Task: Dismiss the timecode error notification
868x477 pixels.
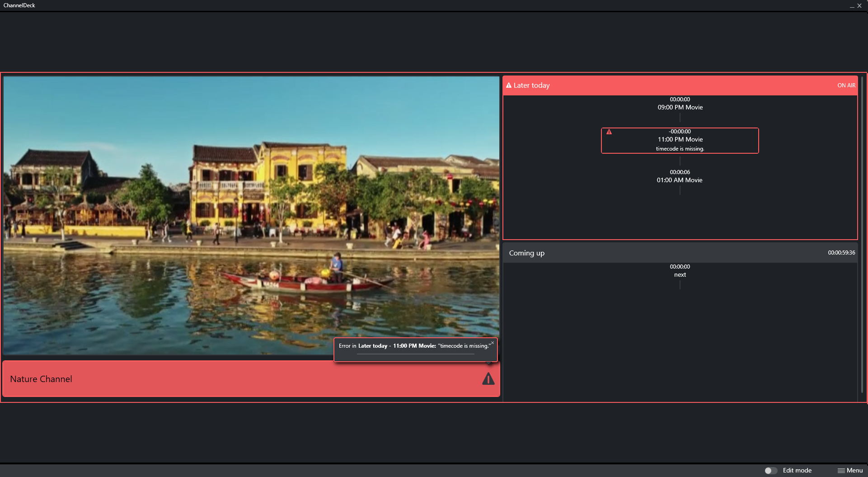Action: 493,343
